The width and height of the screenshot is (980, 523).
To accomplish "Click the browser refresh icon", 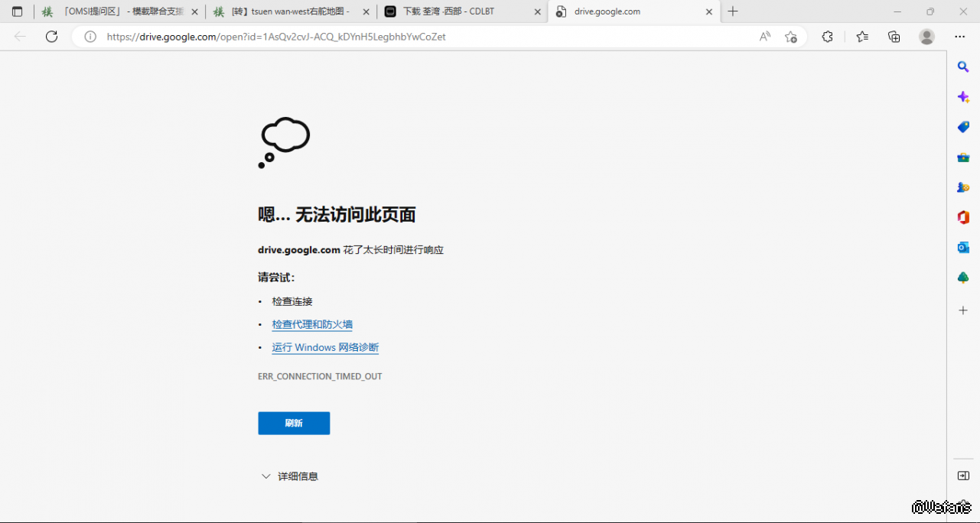I will click(51, 37).
